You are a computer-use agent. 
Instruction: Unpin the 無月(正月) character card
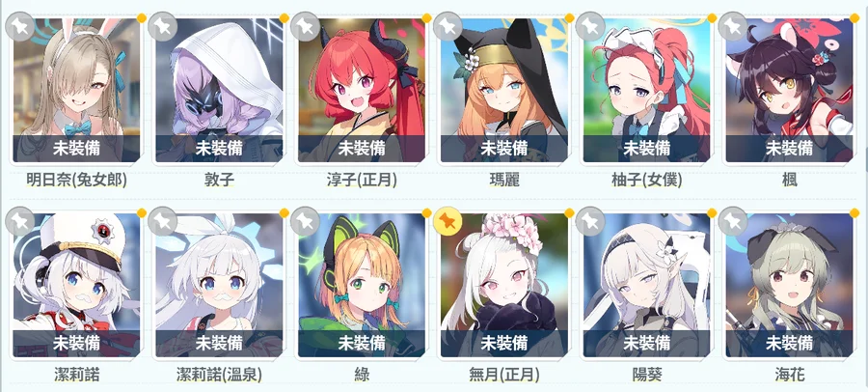tap(448, 221)
